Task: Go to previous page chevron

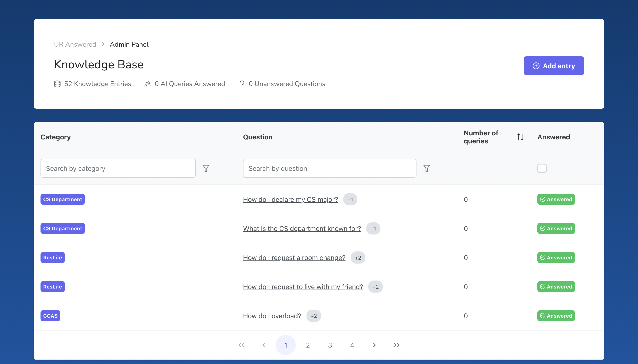Action: (264, 345)
